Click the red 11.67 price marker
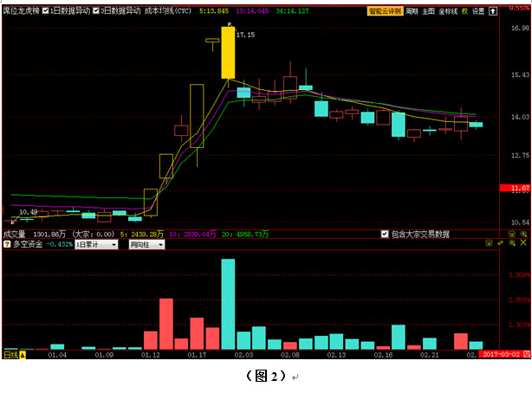 pos(519,188)
